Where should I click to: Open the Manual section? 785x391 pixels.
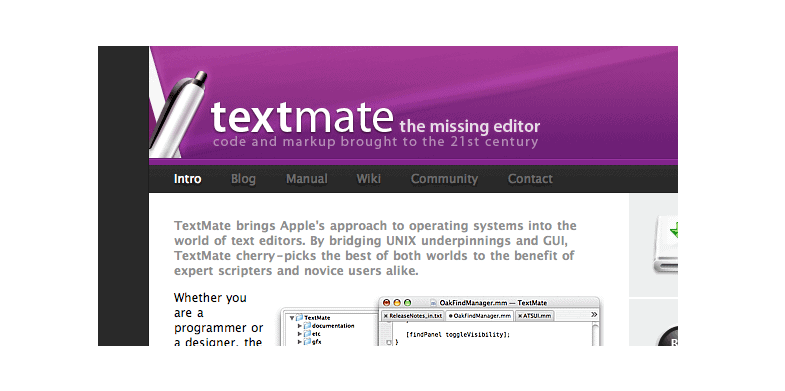click(307, 179)
